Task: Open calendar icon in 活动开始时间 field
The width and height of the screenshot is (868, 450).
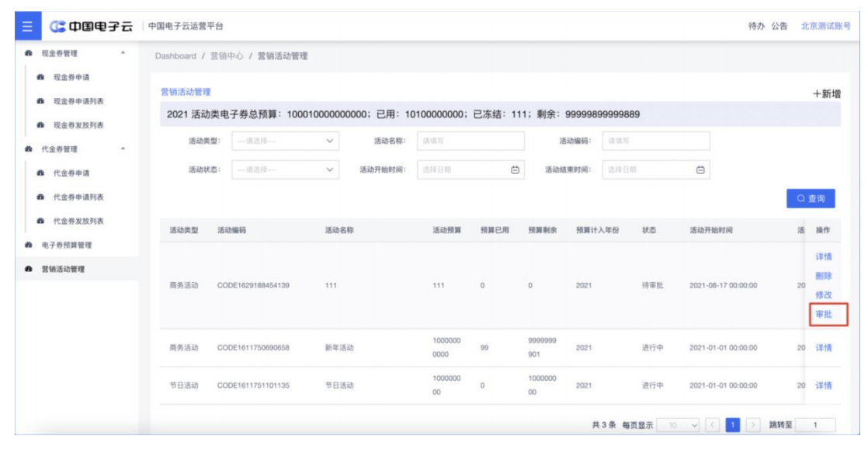Action: pos(515,169)
